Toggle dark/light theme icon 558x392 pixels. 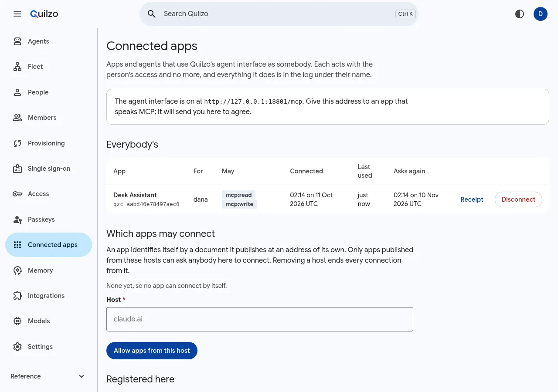[520, 14]
